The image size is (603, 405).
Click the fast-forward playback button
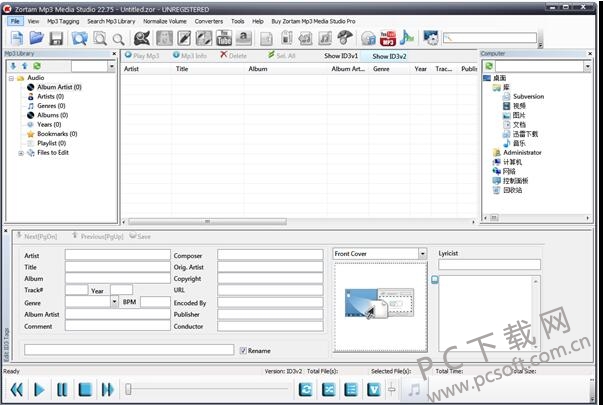coord(108,390)
